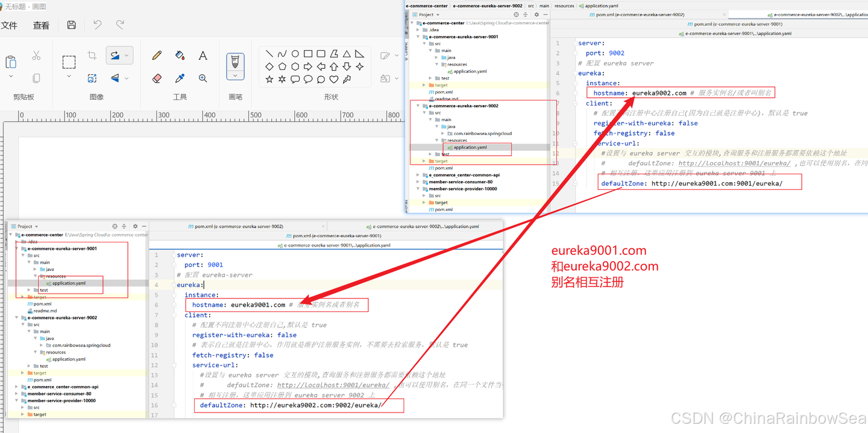
Task: Open the 查看 menu in Paint
Action: coord(41,25)
